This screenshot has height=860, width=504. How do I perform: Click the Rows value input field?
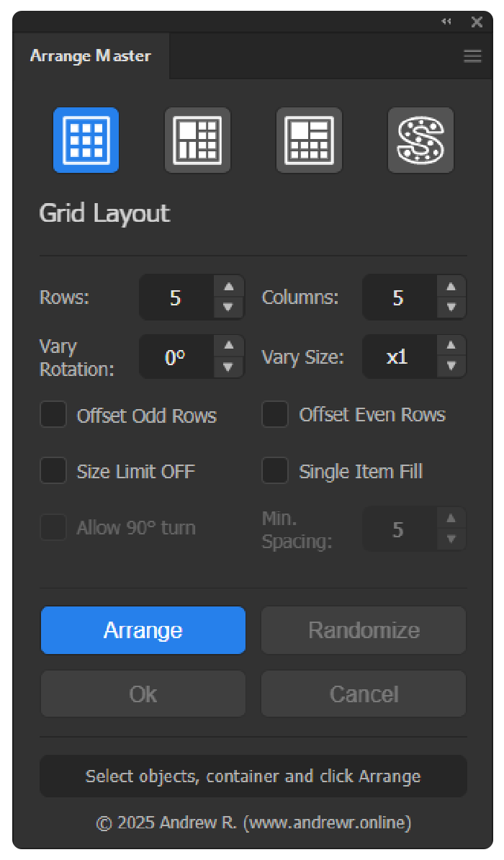176,297
